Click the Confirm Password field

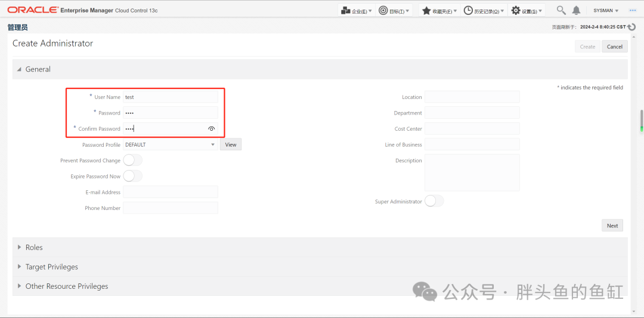click(x=171, y=129)
